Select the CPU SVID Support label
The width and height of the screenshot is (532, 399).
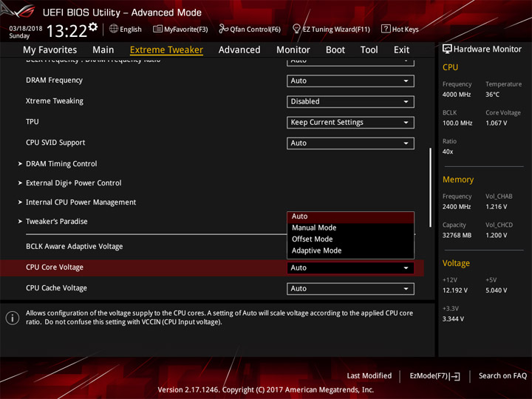pyautogui.click(x=55, y=143)
